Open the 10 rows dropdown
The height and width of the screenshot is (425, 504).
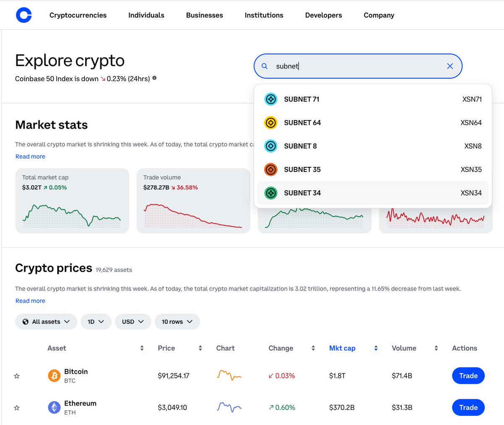(x=177, y=322)
